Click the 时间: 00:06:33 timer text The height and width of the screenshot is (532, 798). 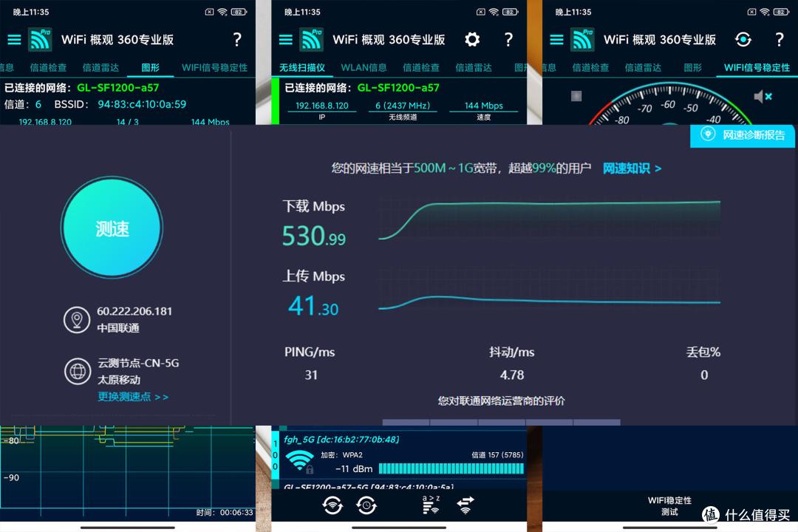click(x=225, y=513)
